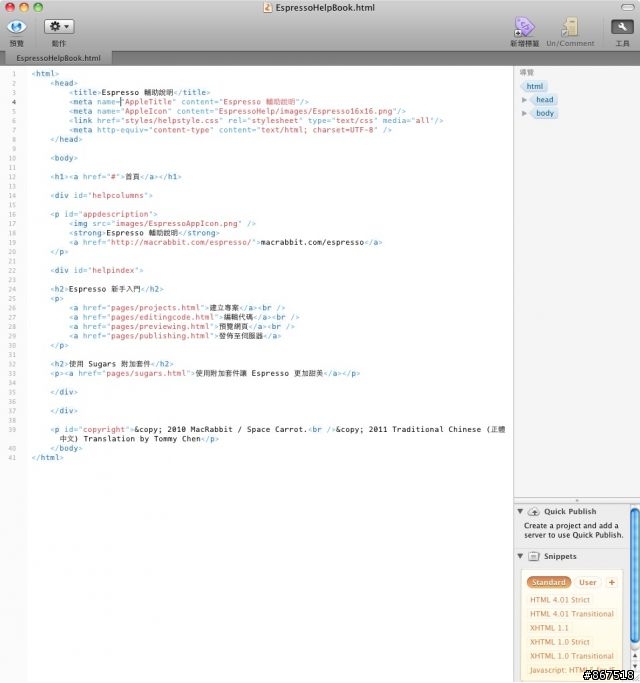Click the closing html tag line
Image resolution: width=640 pixels, height=683 pixels.
click(47, 457)
